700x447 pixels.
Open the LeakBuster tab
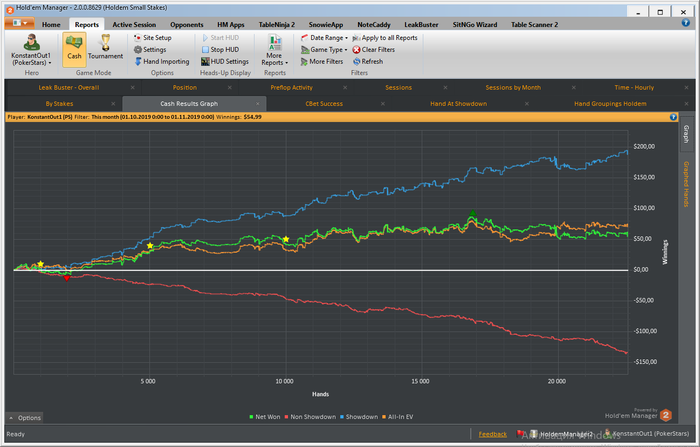pyautogui.click(x=421, y=25)
